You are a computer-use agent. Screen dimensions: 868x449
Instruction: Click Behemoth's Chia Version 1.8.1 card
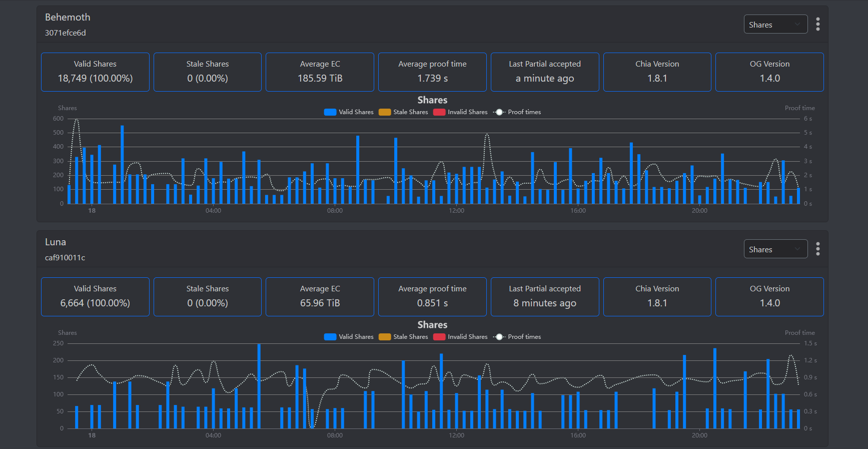point(657,72)
